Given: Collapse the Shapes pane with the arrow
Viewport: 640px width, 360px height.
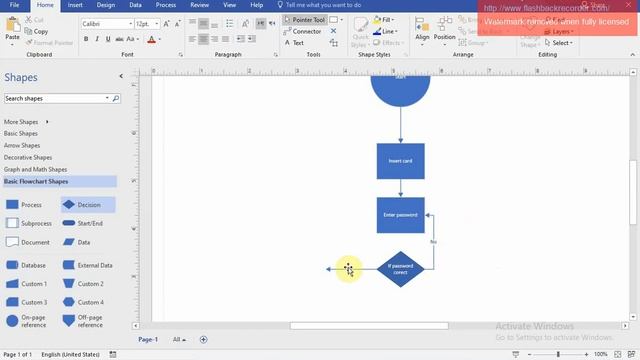Looking at the screenshot, I should 121,76.
